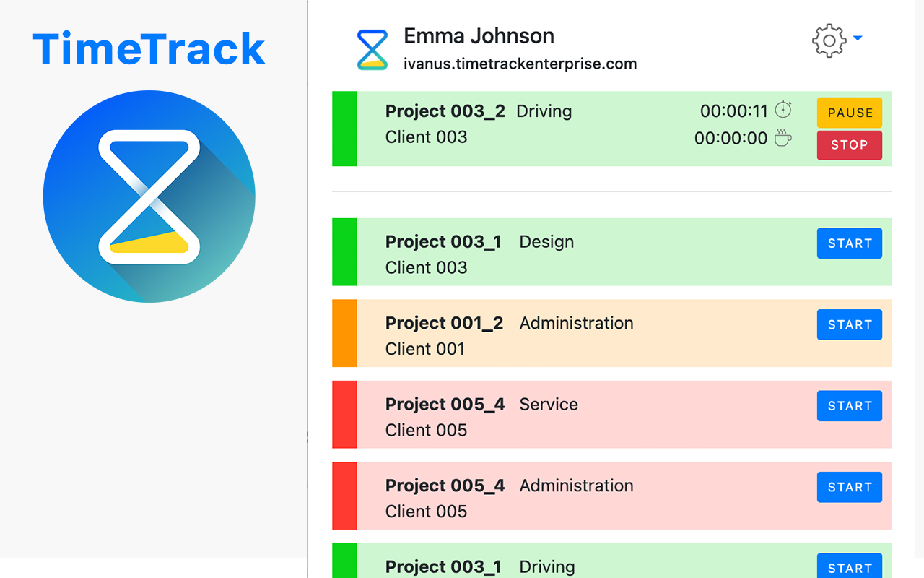The width and height of the screenshot is (924, 578).
Task: Stop the current timer with the STOP button
Action: [x=850, y=145]
